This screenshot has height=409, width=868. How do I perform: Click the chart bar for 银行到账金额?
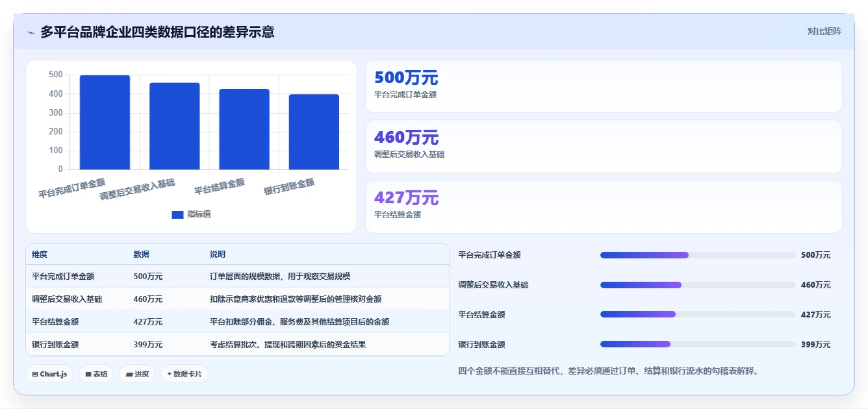(314, 132)
